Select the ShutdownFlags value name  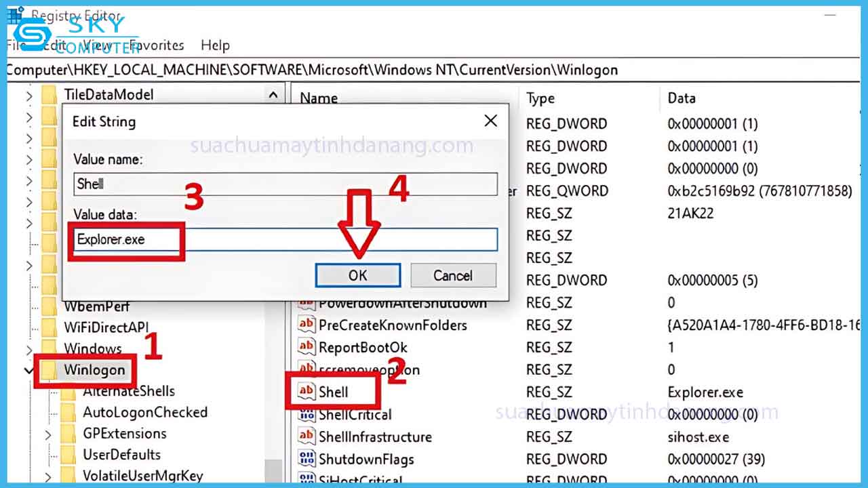tap(366, 459)
